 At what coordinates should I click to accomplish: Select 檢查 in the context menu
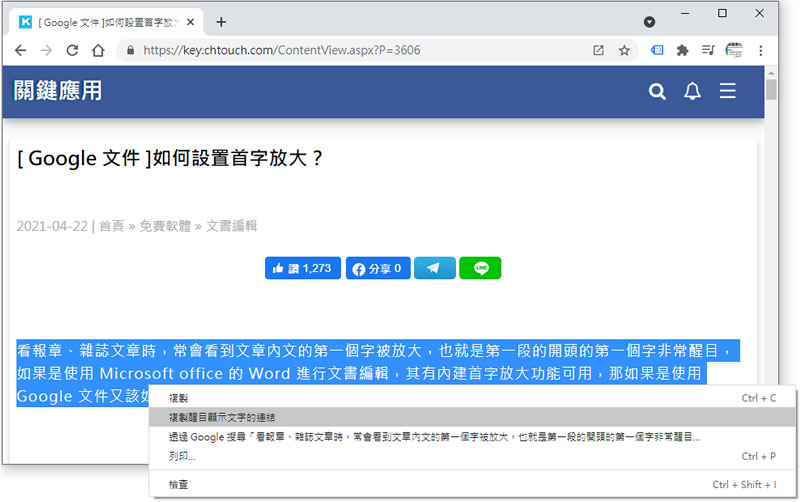(472, 485)
